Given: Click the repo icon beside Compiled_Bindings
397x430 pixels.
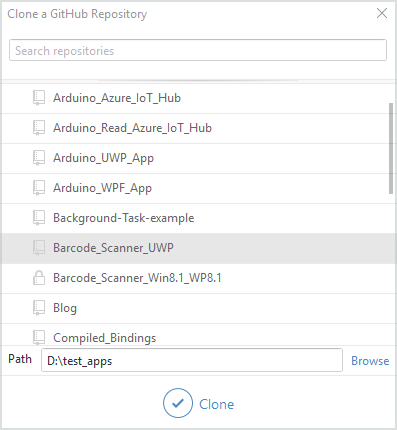Looking at the screenshot, I should (39, 338).
